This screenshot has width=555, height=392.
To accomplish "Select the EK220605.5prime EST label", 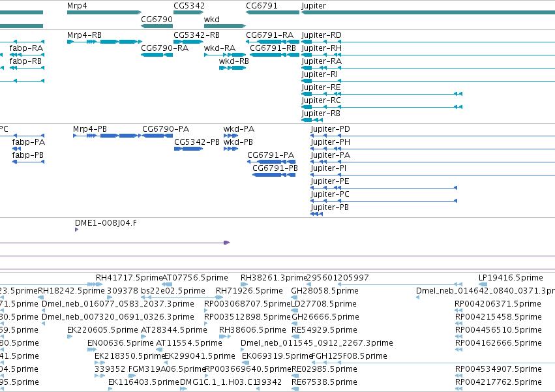I will tap(102, 330).
